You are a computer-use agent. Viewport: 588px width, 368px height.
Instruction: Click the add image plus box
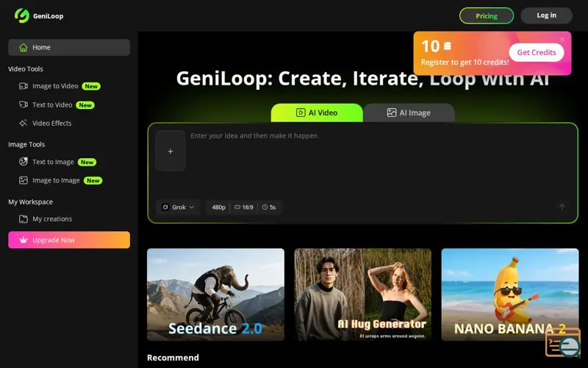171,151
